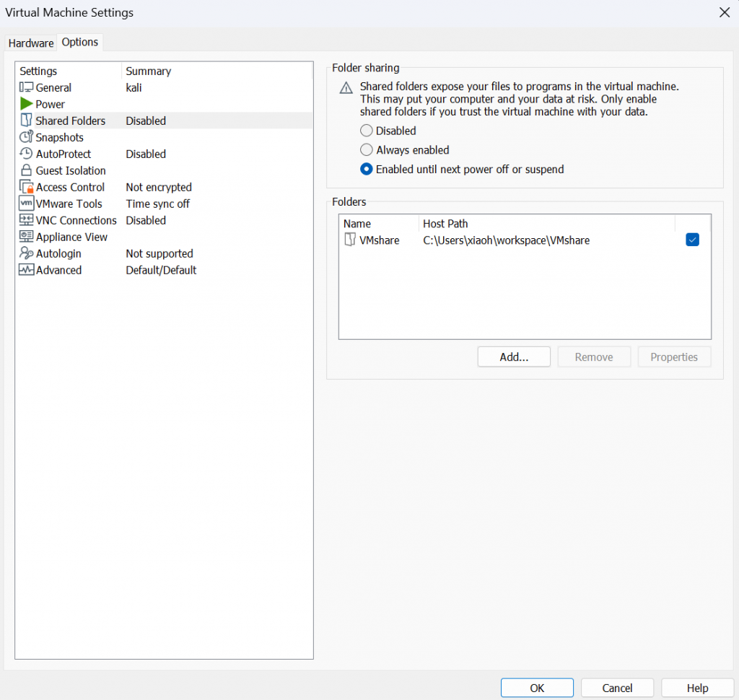Click the Access Control lock icon
The height and width of the screenshot is (700, 739).
[27, 187]
